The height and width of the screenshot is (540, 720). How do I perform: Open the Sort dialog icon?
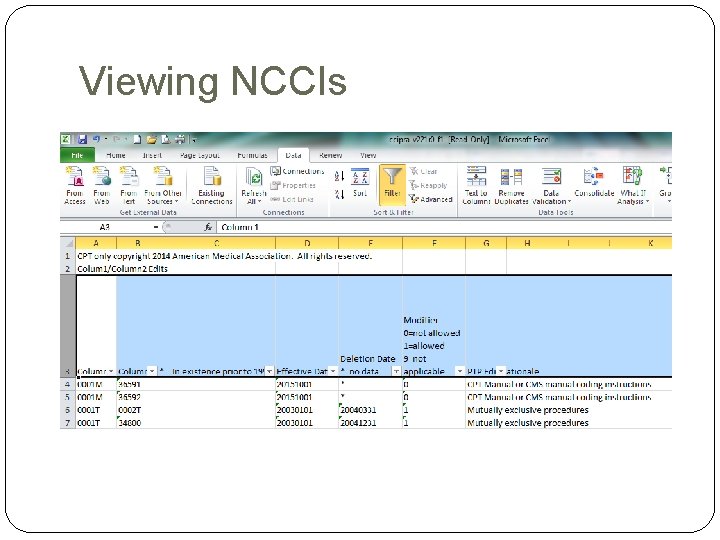point(360,177)
